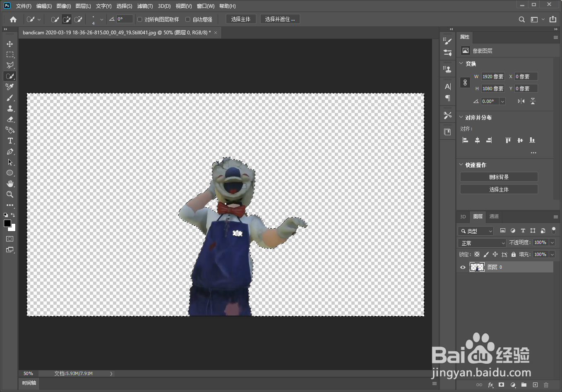Image resolution: width=562 pixels, height=392 pixels.
Task: Select the Brush tool in the toolbox
Action: coord(10,98)
